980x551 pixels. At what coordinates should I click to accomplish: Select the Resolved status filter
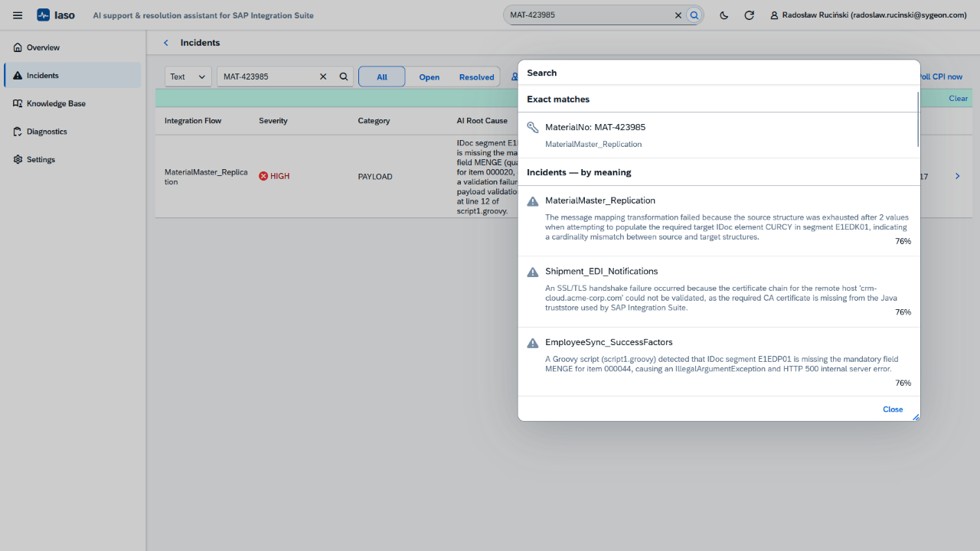(477, 77)
